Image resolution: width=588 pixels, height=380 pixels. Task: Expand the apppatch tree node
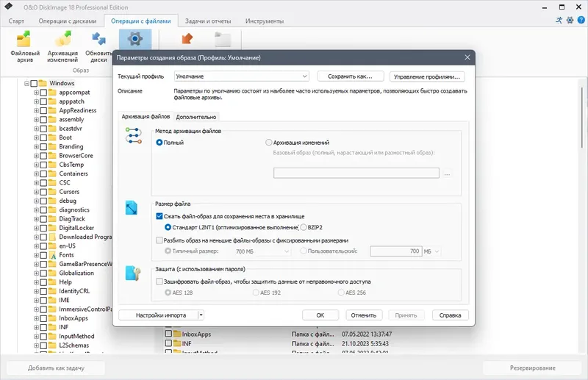(36, 101)
